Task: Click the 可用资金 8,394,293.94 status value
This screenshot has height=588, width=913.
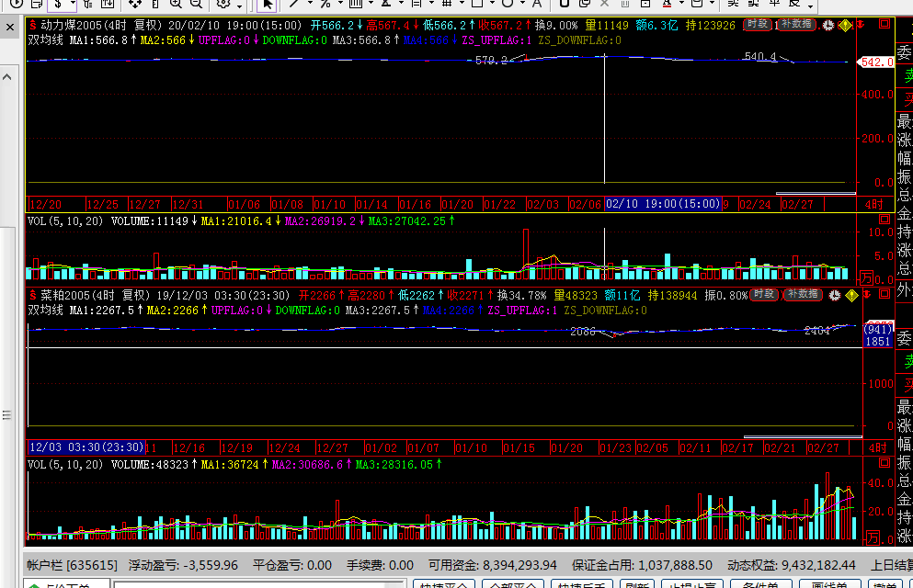Action: coord(493,565)
